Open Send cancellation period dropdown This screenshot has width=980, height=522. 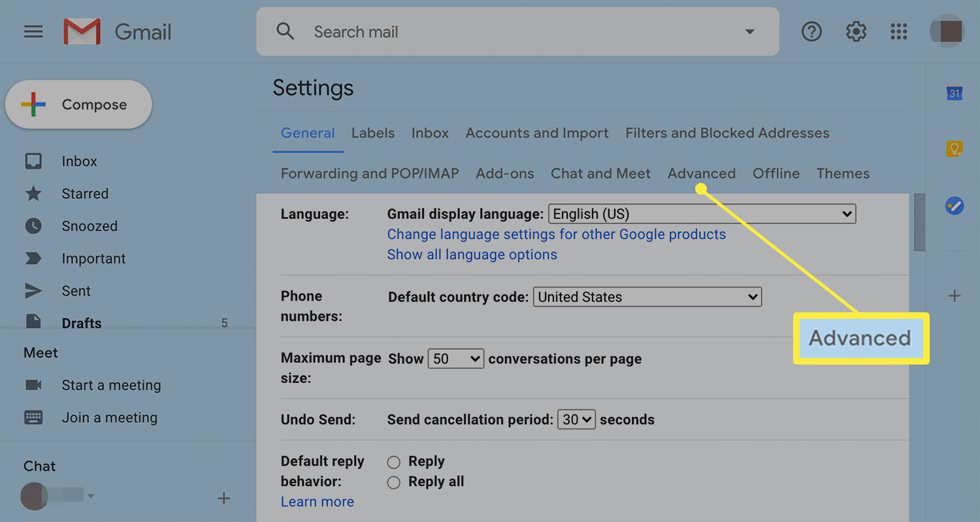coord(576,419)
